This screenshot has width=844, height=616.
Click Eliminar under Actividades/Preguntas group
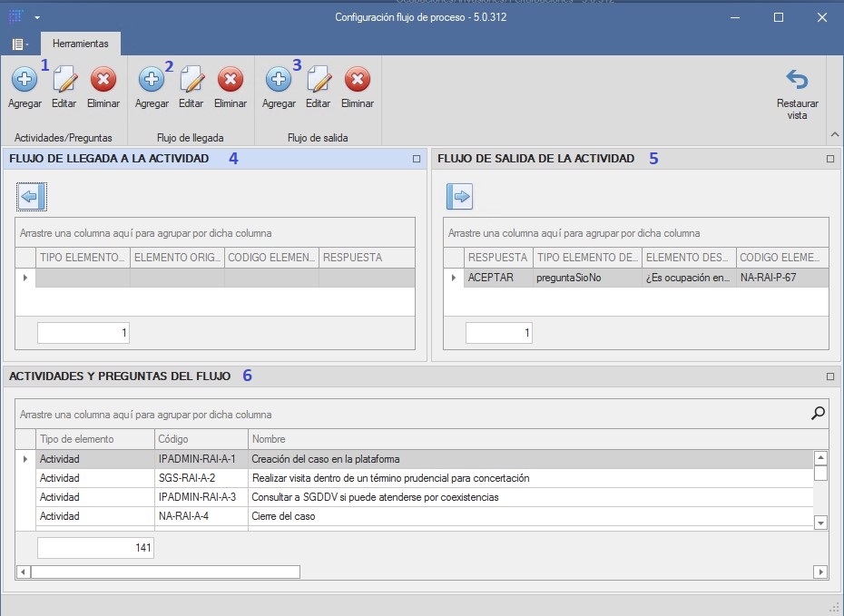(103, 86)
